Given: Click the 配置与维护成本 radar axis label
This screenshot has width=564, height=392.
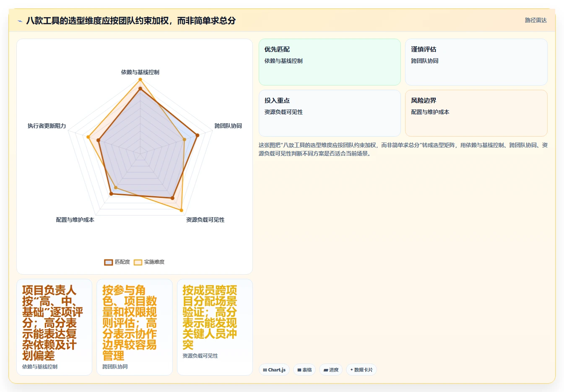Looking at the screenshot, I should [x=75, y=220].
